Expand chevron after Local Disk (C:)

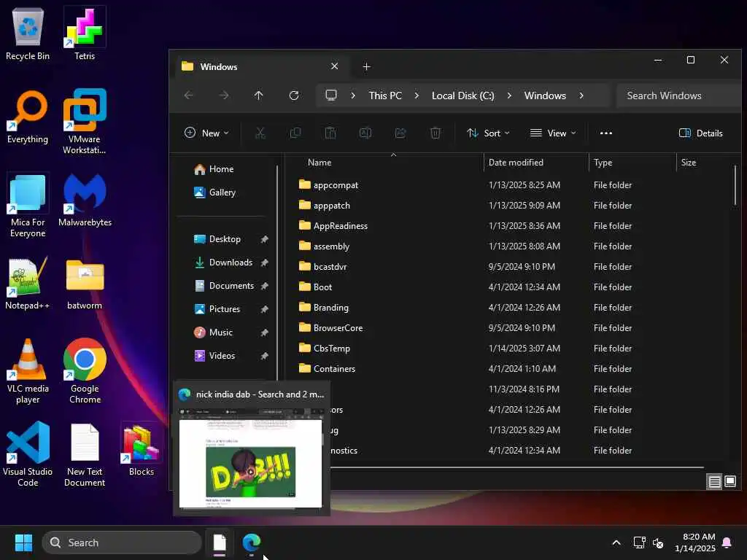pos(509,96)
